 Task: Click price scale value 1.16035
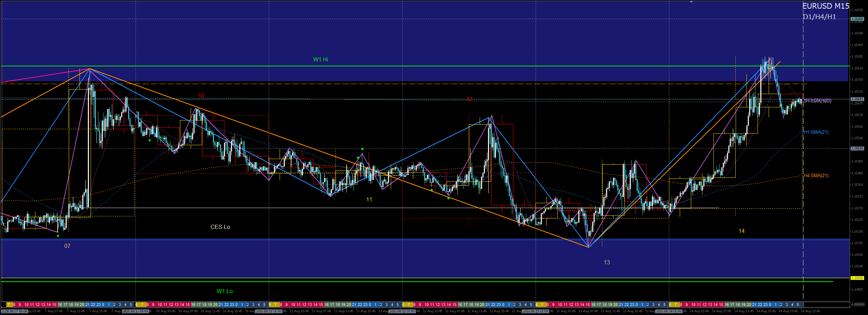(857, 10)
